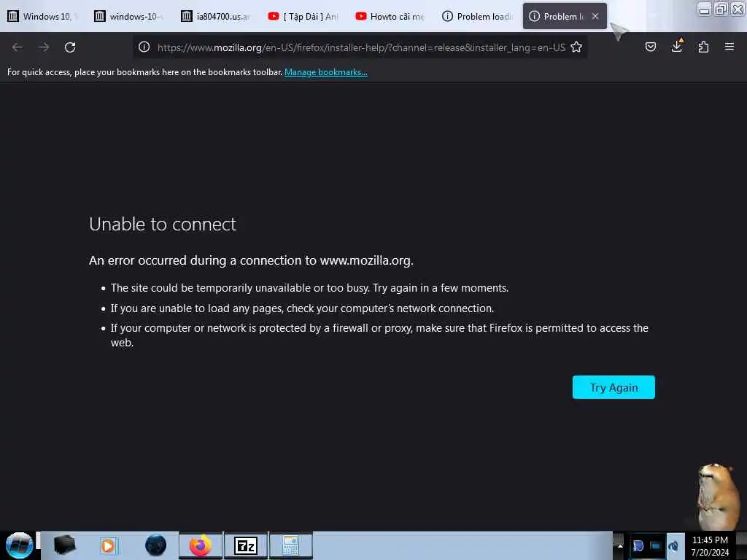Go forward to the next page
Image resolution: width=747 pixels, height=560 pixels.
[x=44, y=47]
